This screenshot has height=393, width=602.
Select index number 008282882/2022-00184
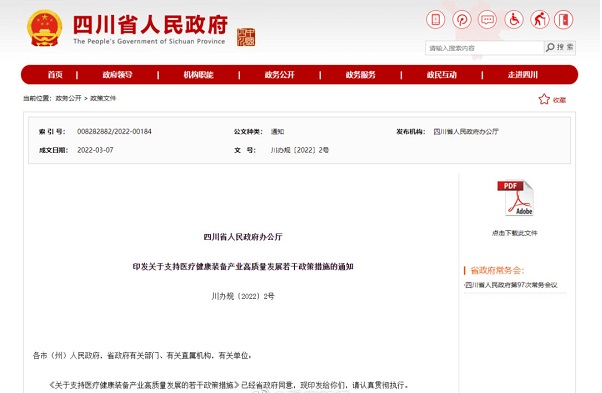(114, 132)
